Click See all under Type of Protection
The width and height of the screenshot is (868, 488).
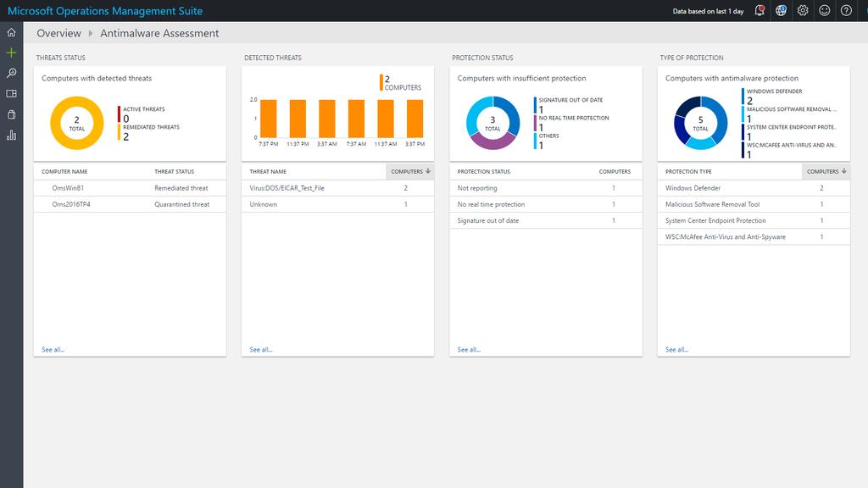tap(676, 350)
